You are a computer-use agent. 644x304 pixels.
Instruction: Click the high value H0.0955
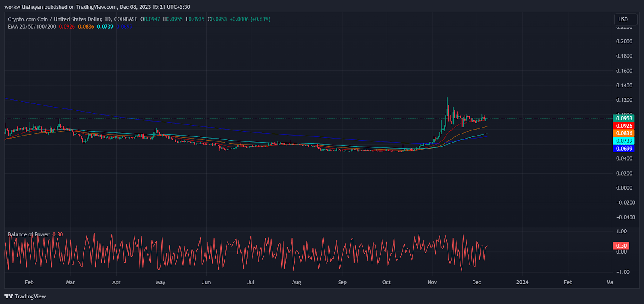click(x=173, y=19)
